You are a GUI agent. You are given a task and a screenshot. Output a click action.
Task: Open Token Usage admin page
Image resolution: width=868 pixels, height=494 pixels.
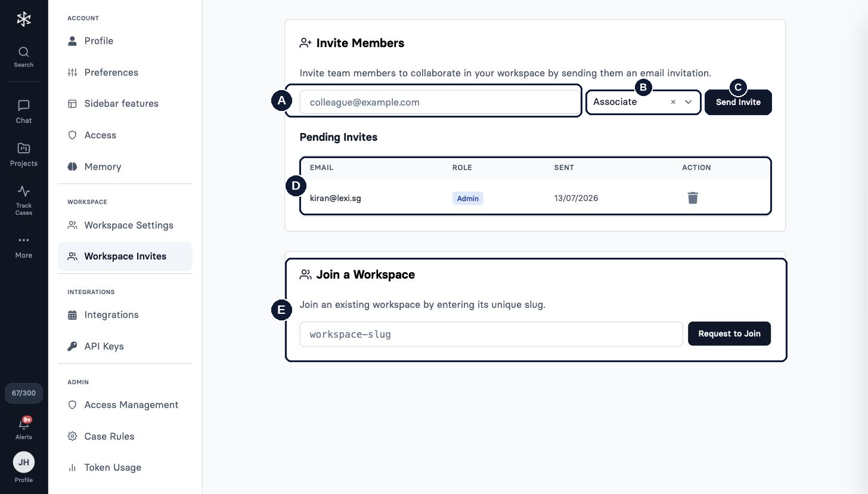(125, 468)
